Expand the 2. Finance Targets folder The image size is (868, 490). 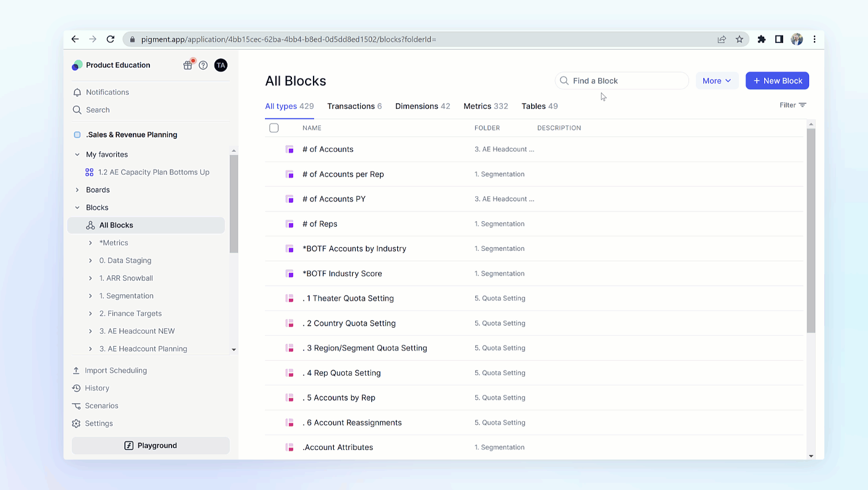point(90,314)
